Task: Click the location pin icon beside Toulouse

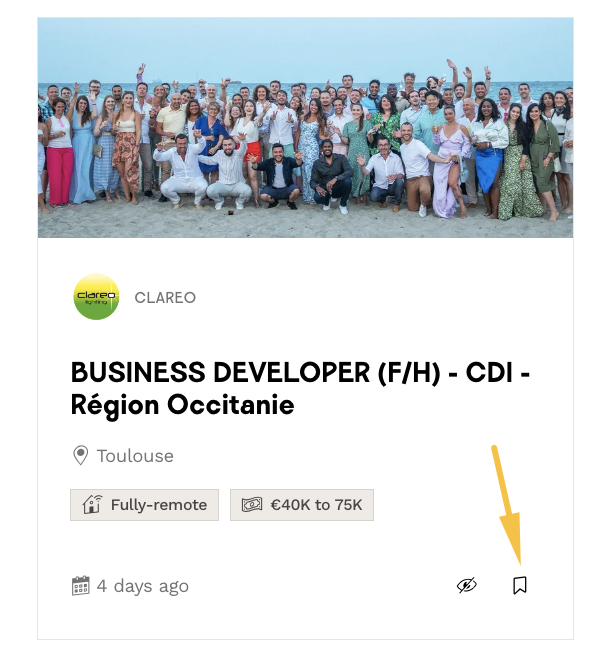Action: (81, 456)
